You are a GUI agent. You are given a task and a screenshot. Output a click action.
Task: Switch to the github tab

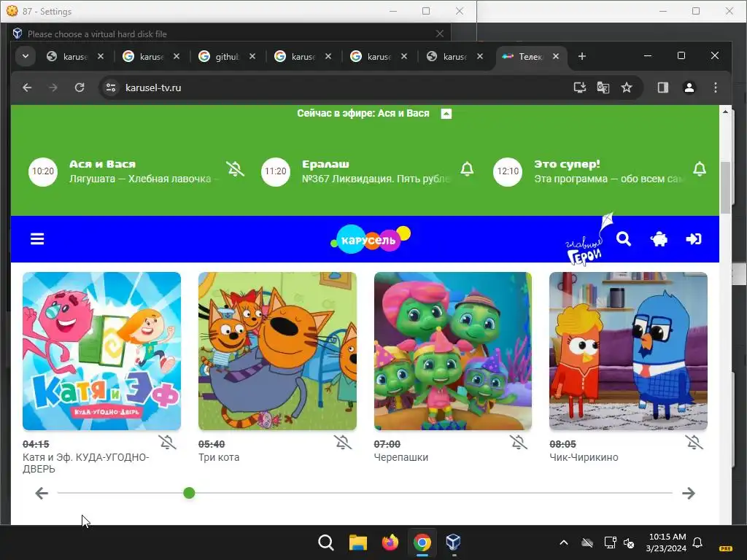point(226,56)
